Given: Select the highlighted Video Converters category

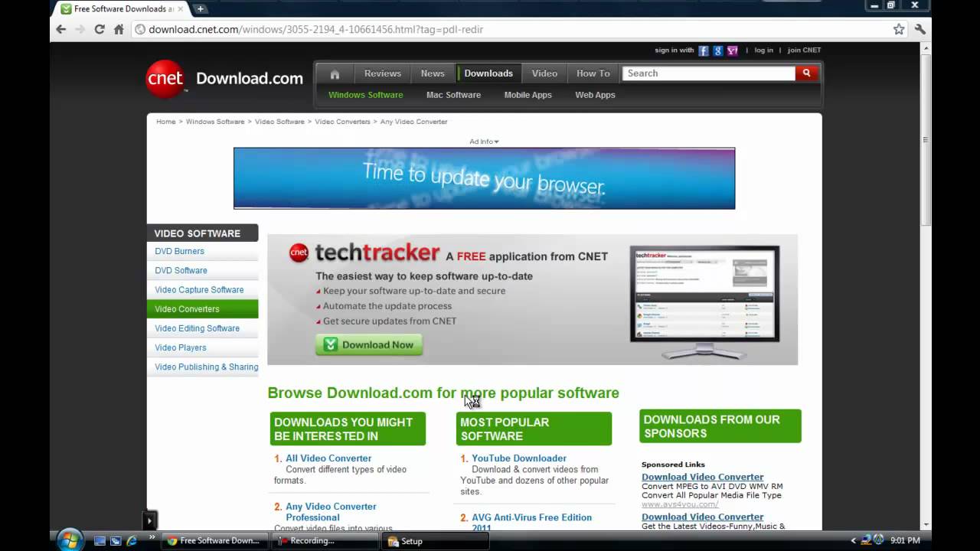Looking at the screenshot, I should [x=202, y=309].
